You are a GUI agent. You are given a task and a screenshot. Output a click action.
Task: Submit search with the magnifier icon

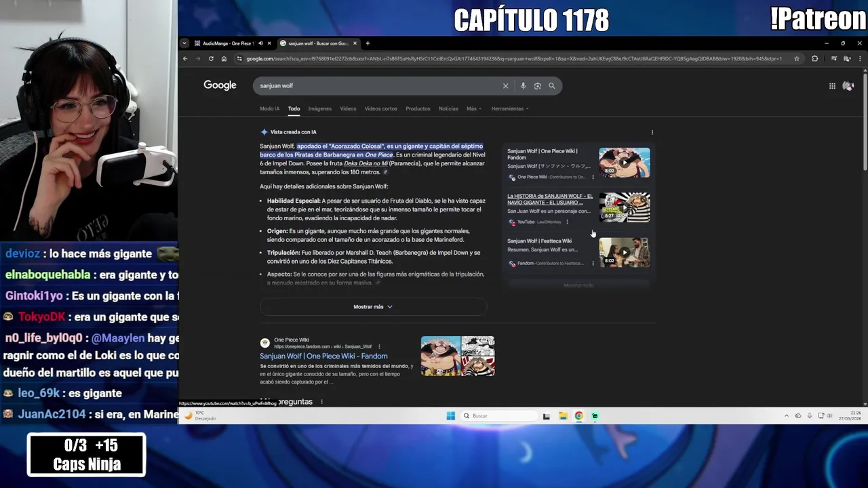(x=552, y=86)
